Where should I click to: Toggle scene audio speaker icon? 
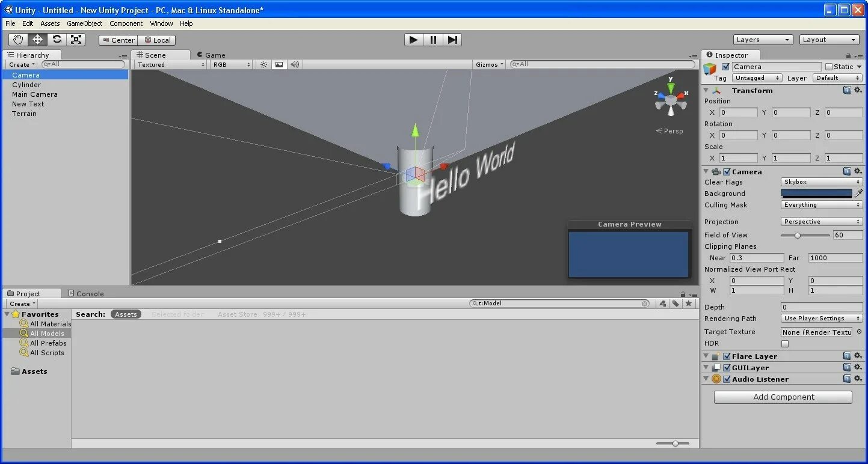click(295, 64)
